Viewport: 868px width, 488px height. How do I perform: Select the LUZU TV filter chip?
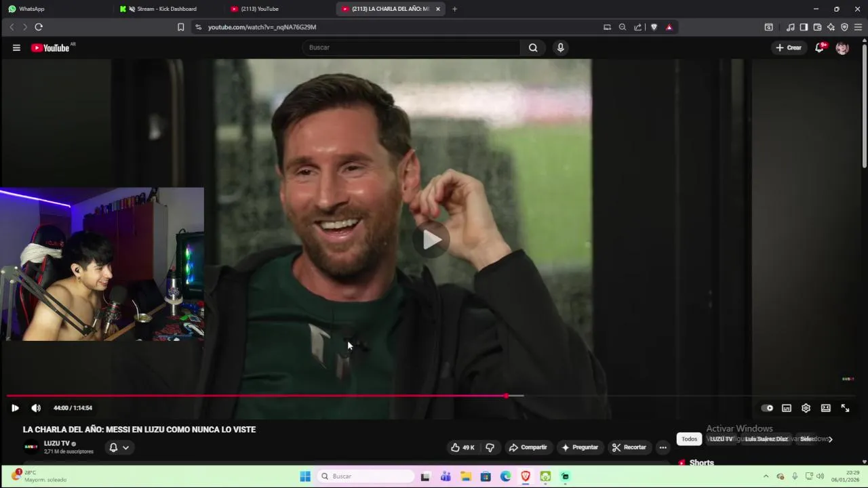(x=721, y=439)
